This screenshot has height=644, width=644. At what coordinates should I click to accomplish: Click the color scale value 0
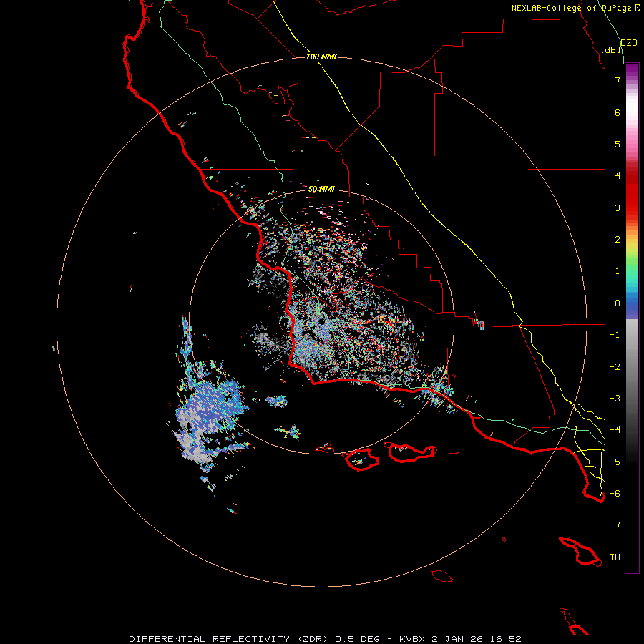(618, 303)
